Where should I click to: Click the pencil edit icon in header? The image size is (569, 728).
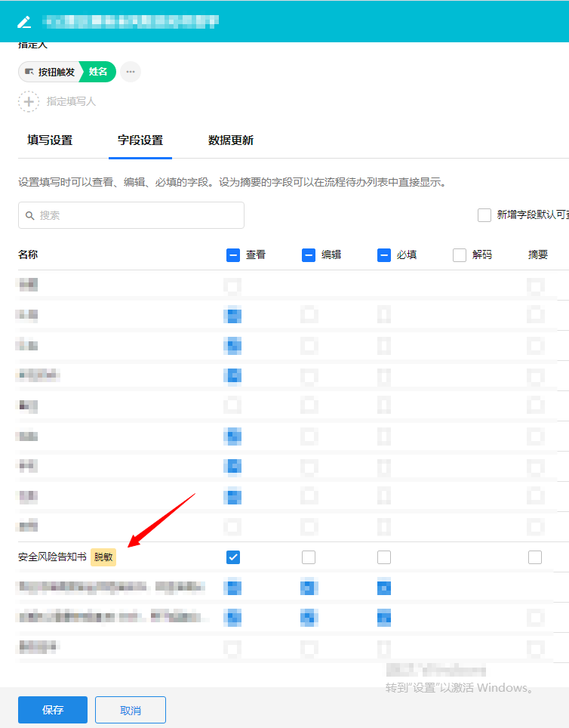click(24, 21)
